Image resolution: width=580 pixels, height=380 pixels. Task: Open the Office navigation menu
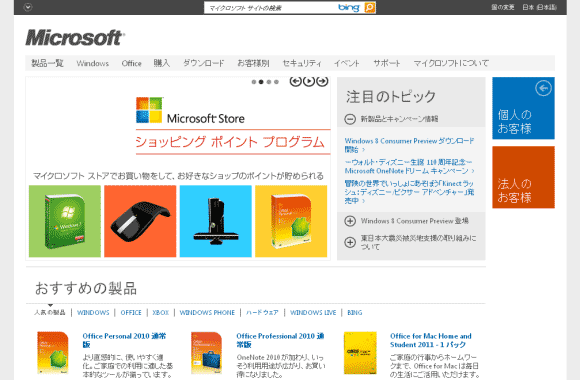click(132, 63)
